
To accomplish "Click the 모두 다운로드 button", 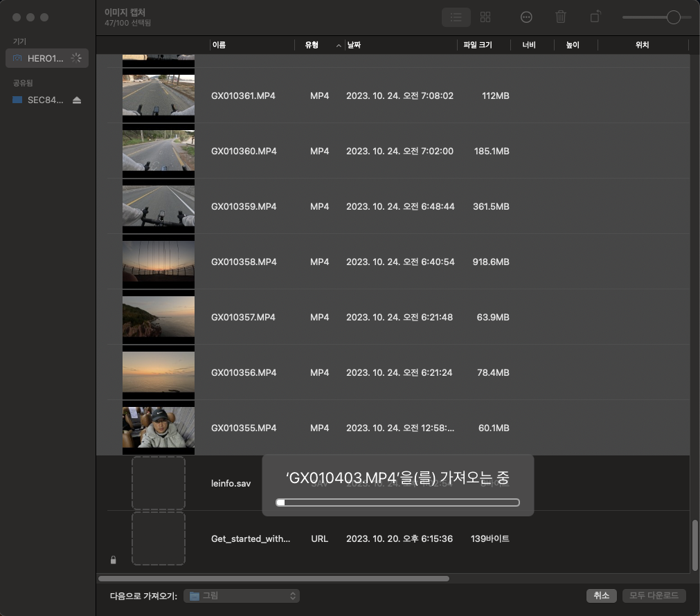I will tap(654, 595).
